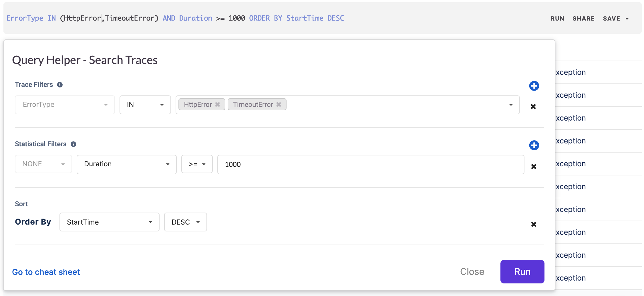This screenshot has height=296, width=644.
Task: Open the Go to cheat sheet link
Action: click(46, 272)
